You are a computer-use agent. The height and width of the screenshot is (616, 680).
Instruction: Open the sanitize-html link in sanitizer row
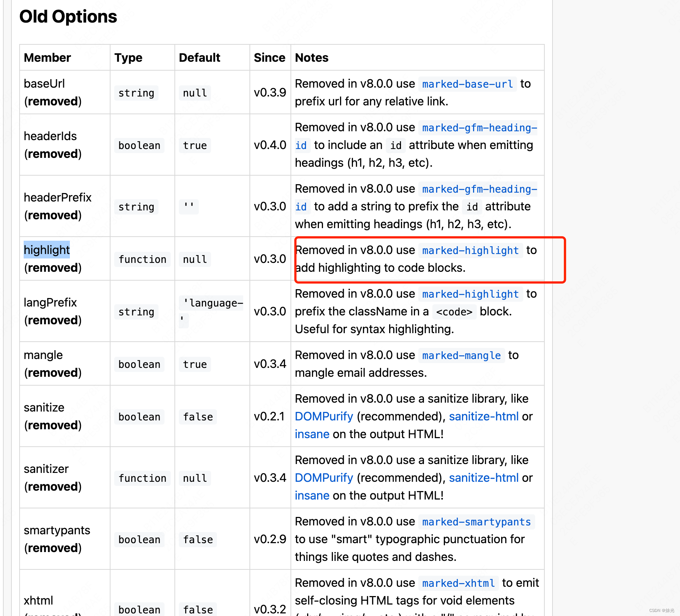483,478
